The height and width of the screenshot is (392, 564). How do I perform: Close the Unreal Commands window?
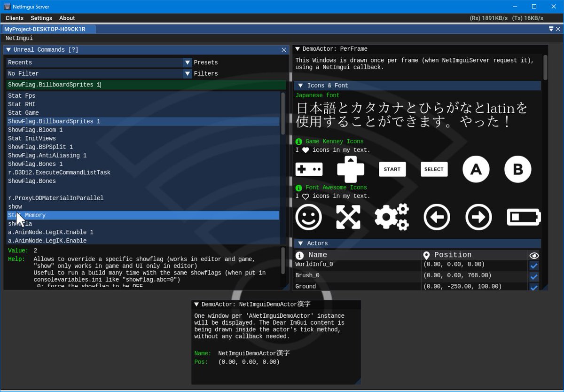[284, 50]
